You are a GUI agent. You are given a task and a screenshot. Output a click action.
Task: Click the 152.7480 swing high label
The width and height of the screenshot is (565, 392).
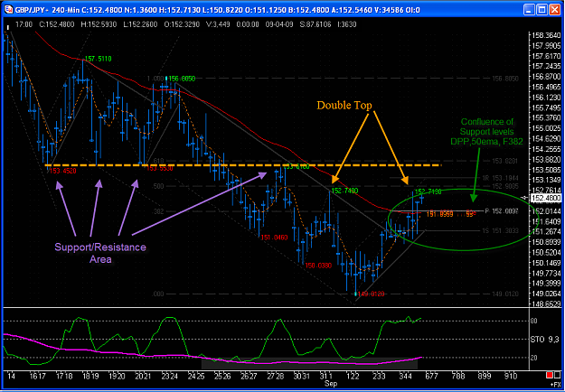pos(345,190)
